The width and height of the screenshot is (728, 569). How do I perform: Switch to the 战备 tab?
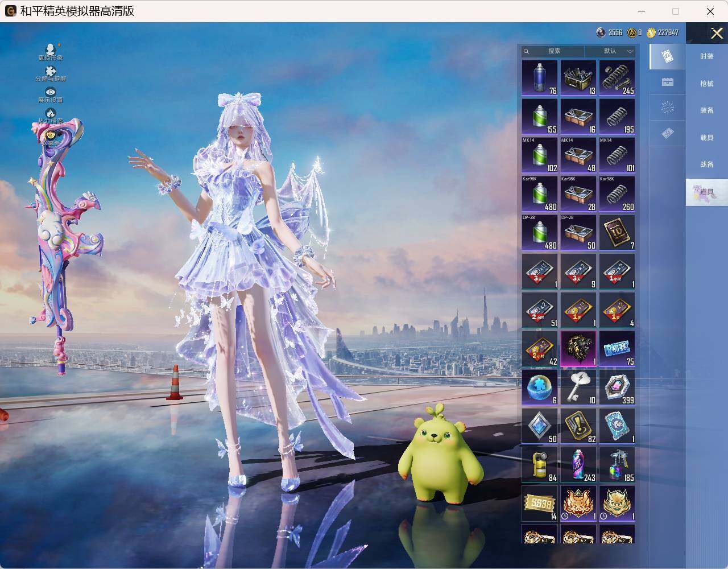(707, 164)
